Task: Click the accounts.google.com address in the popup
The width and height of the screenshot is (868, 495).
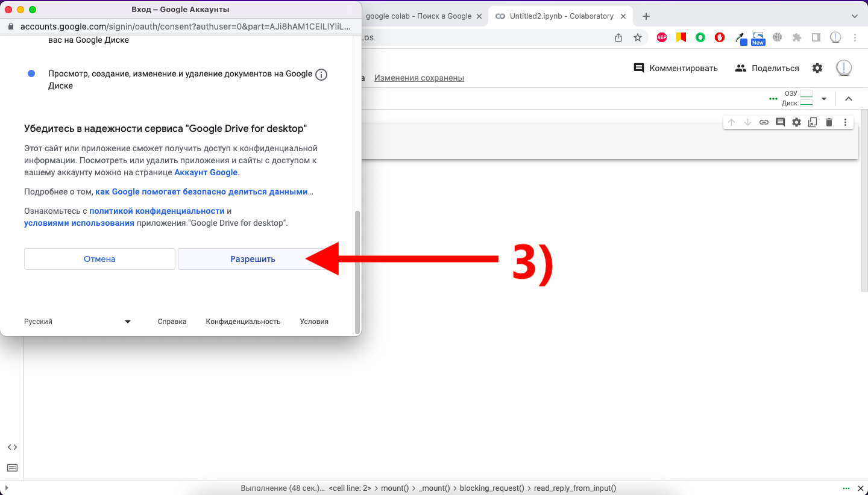Action: point(185,26)
